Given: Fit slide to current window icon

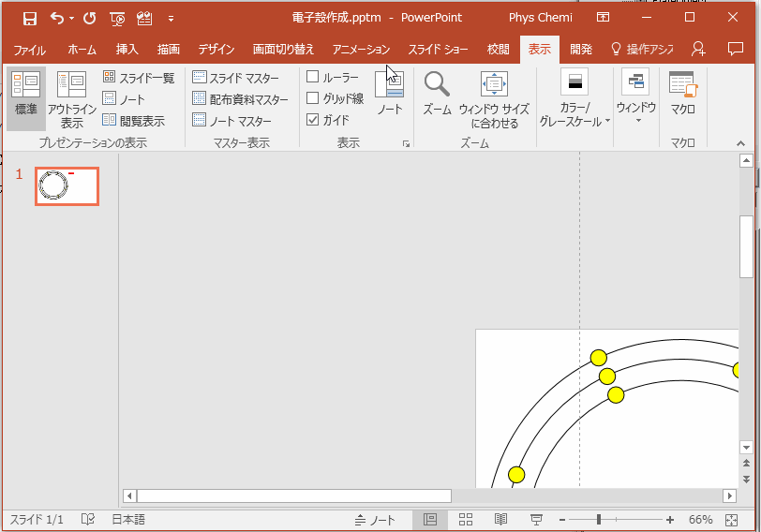Looking at the screenshot, I should coord(731,520).
